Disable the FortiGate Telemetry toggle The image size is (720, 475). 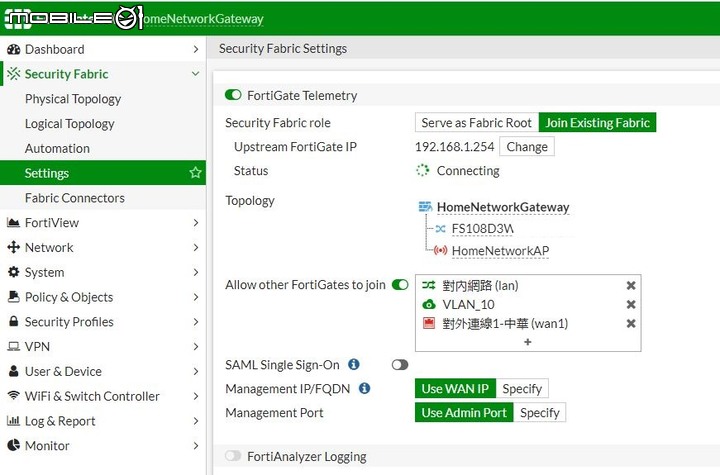tap(233, 95)
